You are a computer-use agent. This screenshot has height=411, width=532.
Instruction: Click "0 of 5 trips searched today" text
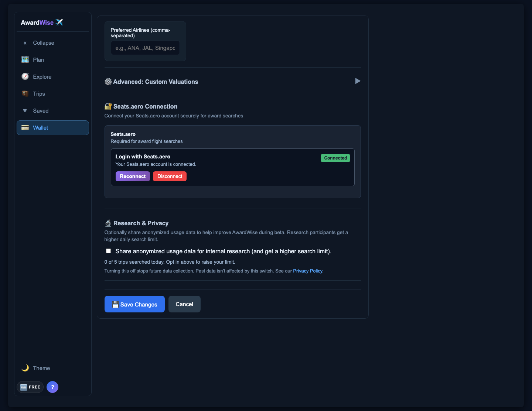[134, 262]
